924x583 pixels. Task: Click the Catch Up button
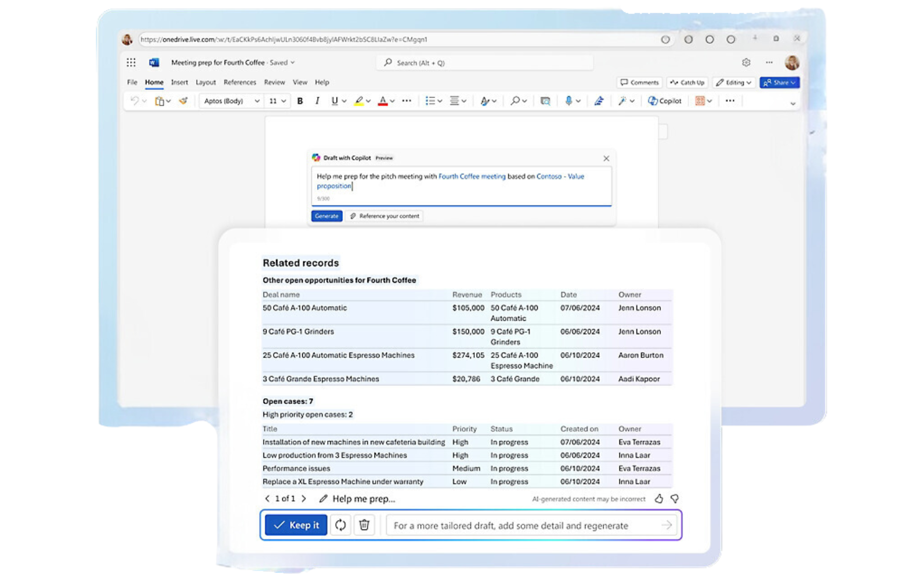coord(687,83)
